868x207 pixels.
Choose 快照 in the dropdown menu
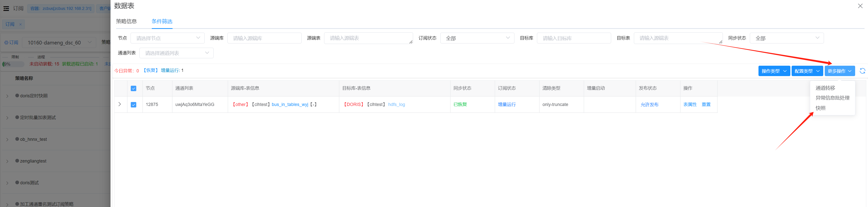click(x=821, y=108)
